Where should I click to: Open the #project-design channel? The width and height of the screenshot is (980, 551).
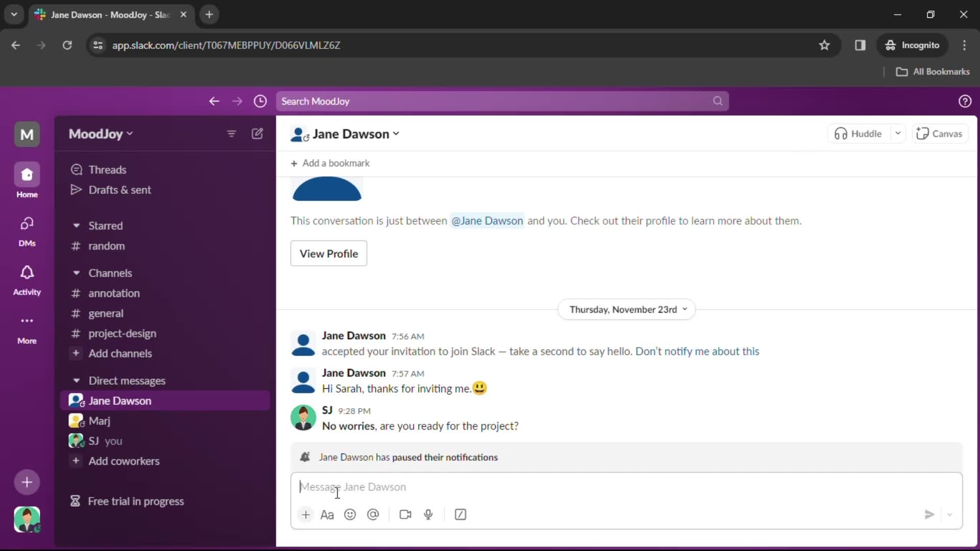pos(165,334)
